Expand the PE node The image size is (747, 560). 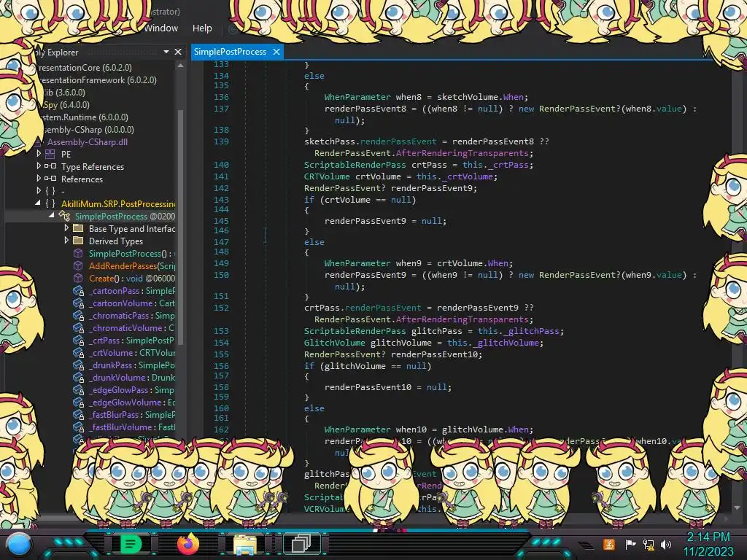pyautogui.click(x=39, y=153)
